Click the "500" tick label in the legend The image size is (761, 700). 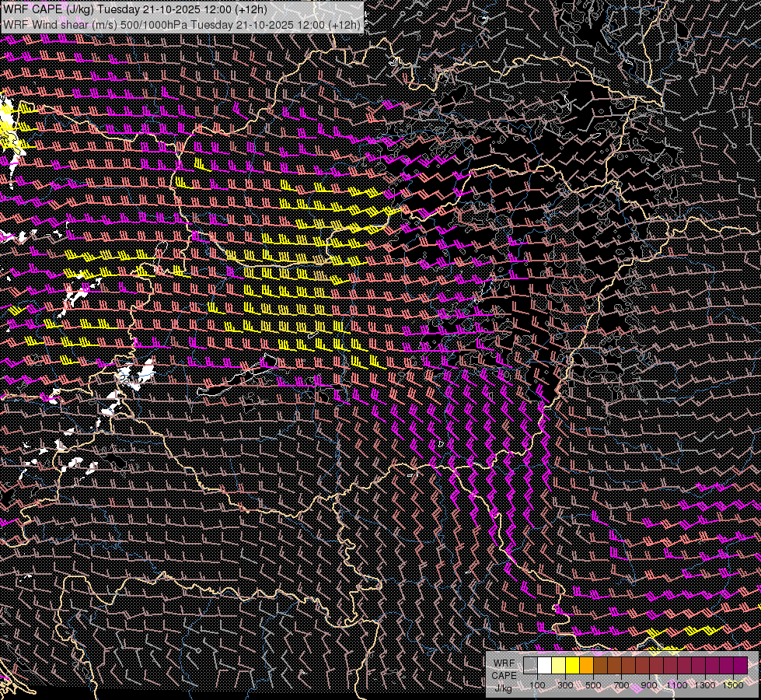[593, 685]
